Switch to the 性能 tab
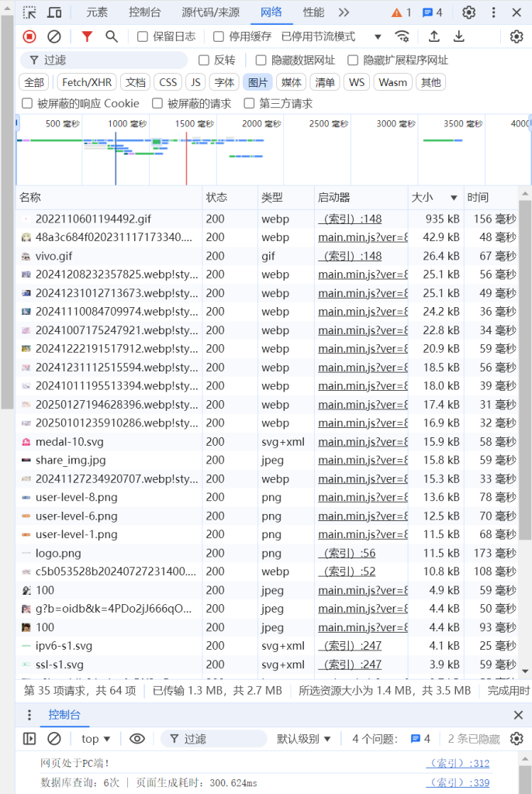 (x=313, y=12)
